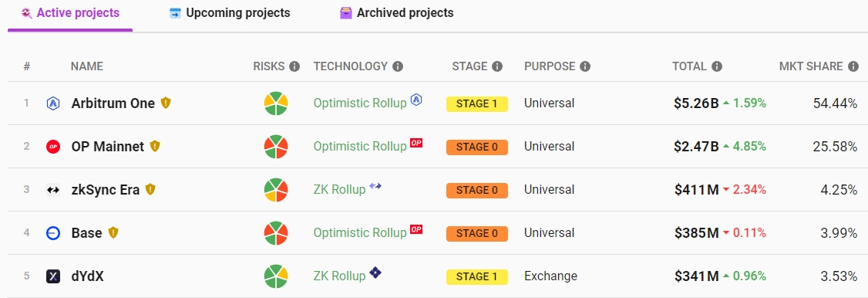
Task: Click the info icon next to TECHNOLOGY
Action: [x=398, y=66]
